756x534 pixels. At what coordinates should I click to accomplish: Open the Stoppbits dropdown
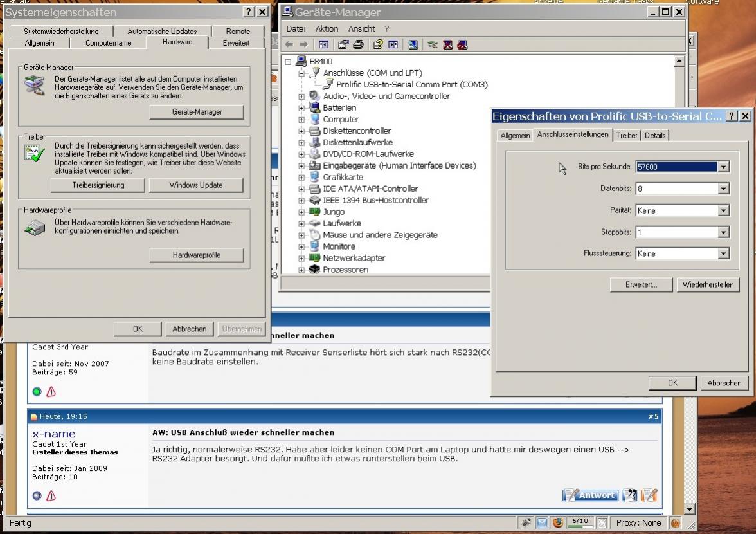723,232
